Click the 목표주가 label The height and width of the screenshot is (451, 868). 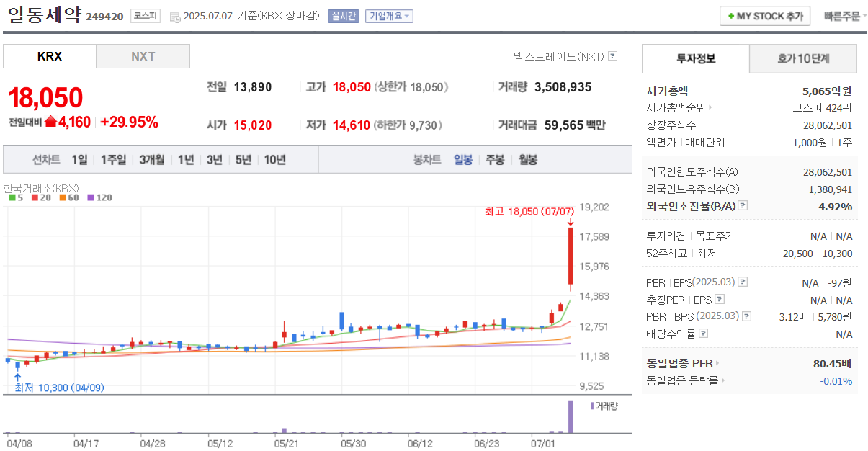tap(715, 236)
